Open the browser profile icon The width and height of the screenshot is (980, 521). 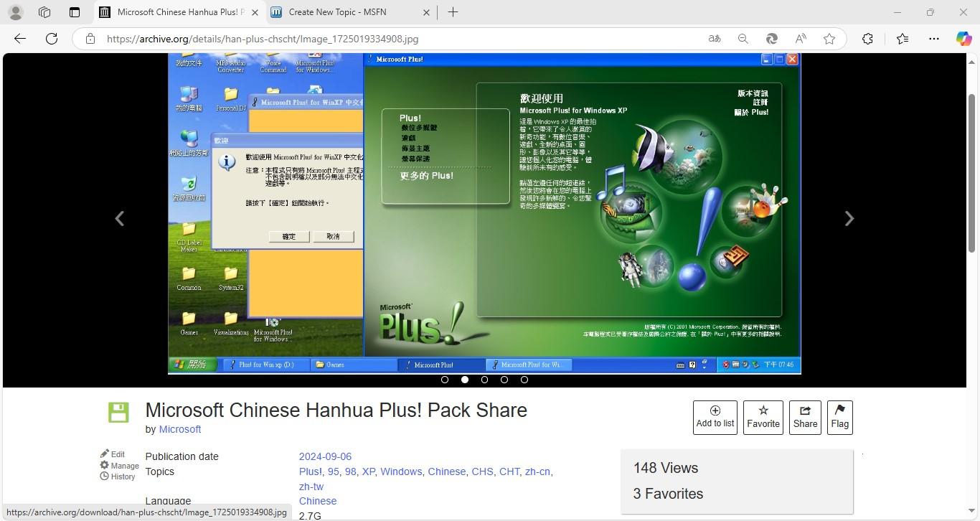[x=15, y=12]
